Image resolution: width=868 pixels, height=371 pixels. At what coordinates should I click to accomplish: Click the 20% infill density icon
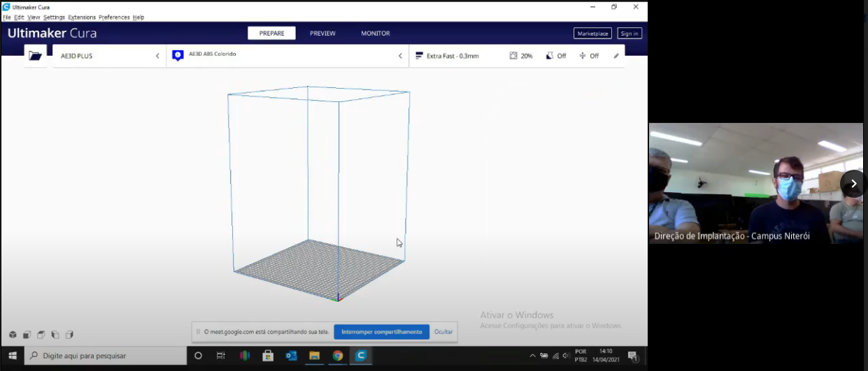(x=513, y=56)
